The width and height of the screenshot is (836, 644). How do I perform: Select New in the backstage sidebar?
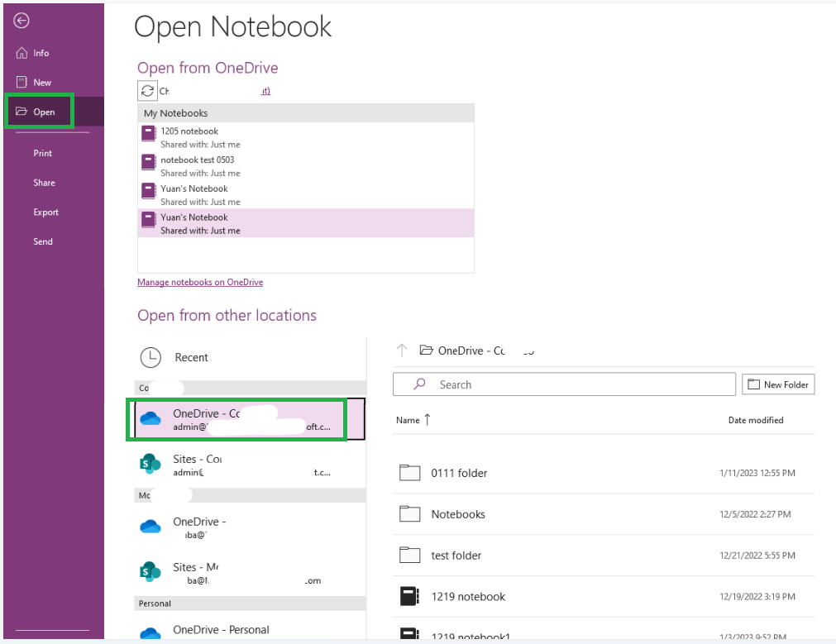coord(53,82)
